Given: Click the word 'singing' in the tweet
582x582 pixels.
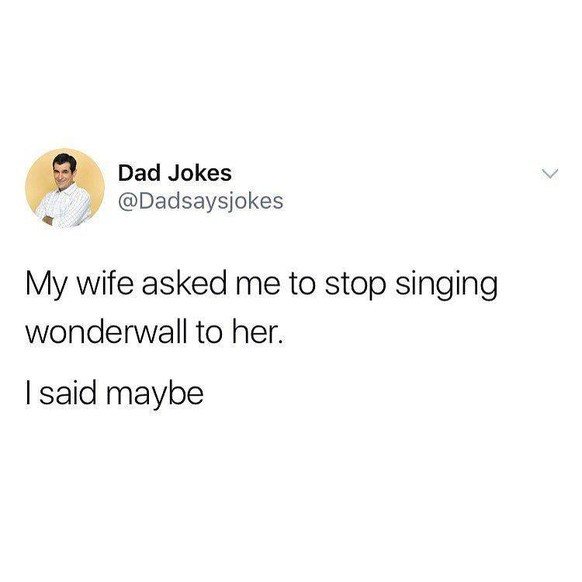Looking at the screenshot, I should point(447,287).
